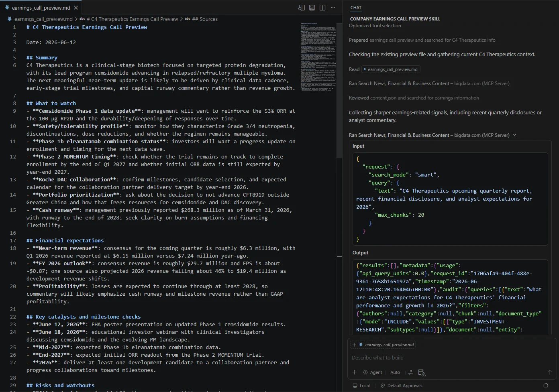Click the '## Key catalysts and milestone checks' heading
Viewport: 559px width, 392px height.
[84, 317]
